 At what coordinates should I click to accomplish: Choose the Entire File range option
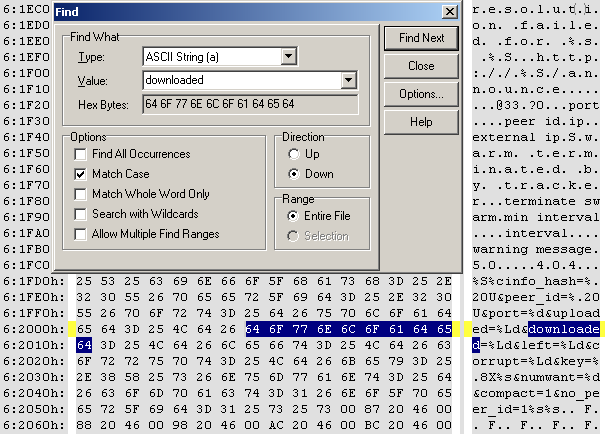coord(294,216)
